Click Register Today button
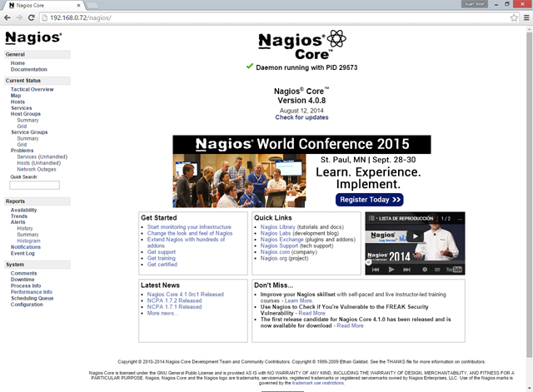 pos(370,200)
